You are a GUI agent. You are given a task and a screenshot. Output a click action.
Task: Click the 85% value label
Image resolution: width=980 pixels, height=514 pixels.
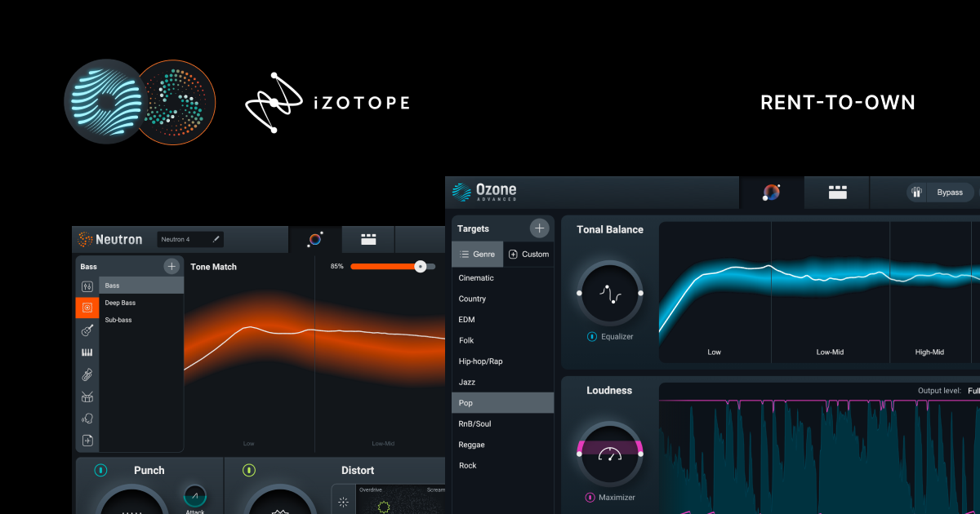pos(336,266)
